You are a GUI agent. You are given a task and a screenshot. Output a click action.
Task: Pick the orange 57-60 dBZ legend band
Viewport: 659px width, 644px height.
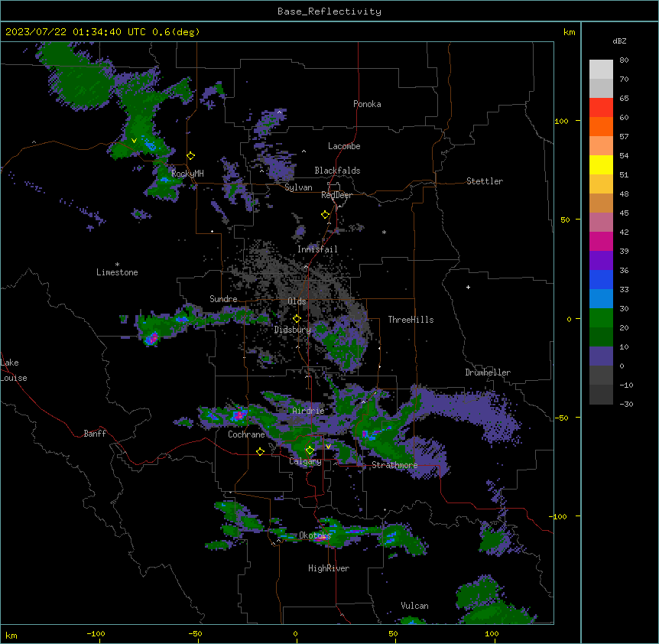(601, 126)
